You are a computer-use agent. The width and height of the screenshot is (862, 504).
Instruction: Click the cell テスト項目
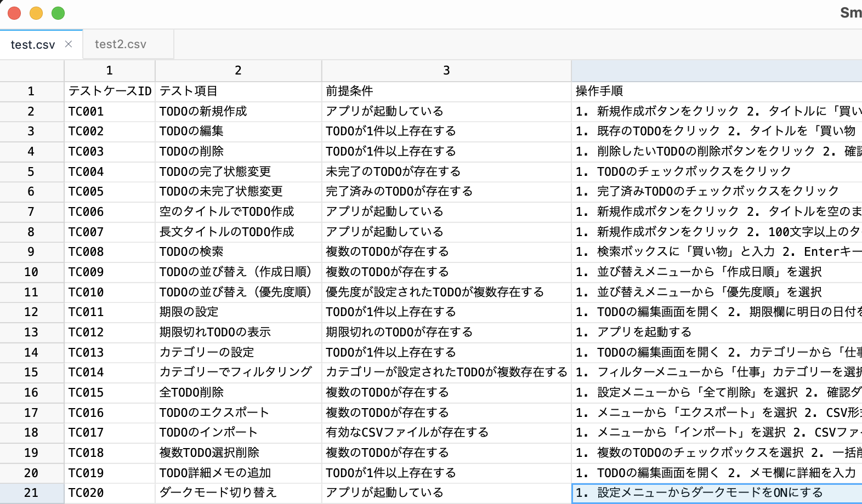pos(239,91)
